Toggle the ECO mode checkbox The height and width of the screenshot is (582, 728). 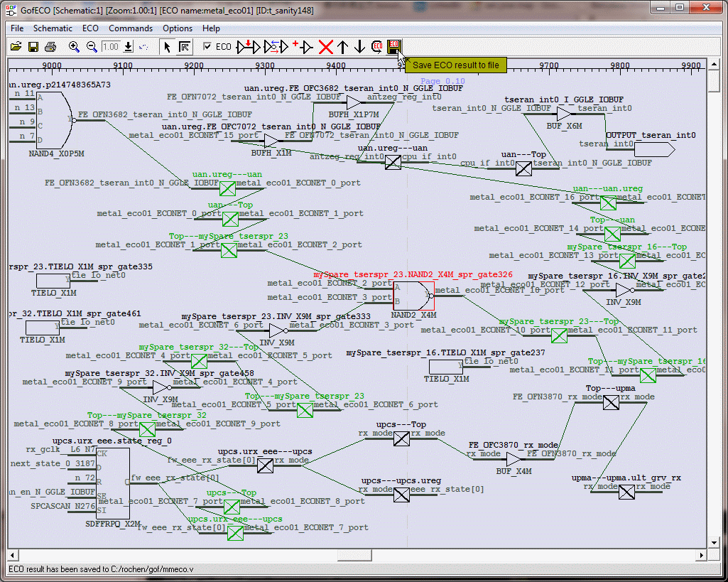tap(207, 47)
